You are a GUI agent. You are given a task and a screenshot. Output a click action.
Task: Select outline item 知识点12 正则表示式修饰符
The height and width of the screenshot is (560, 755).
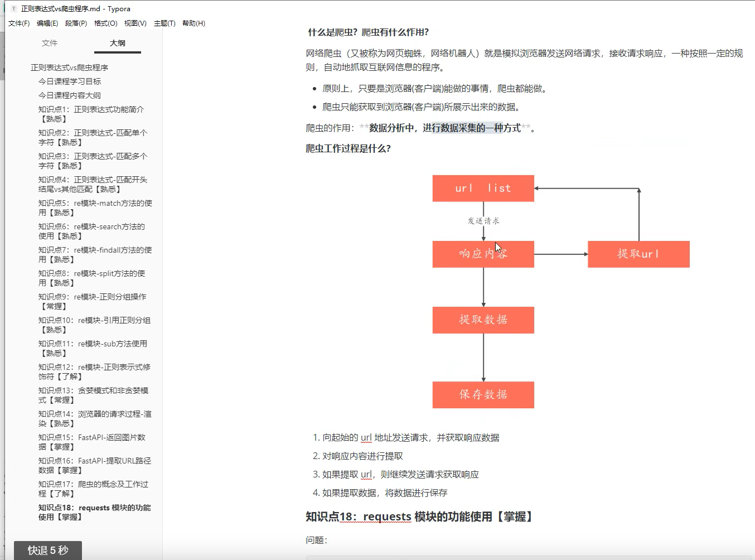94,371
